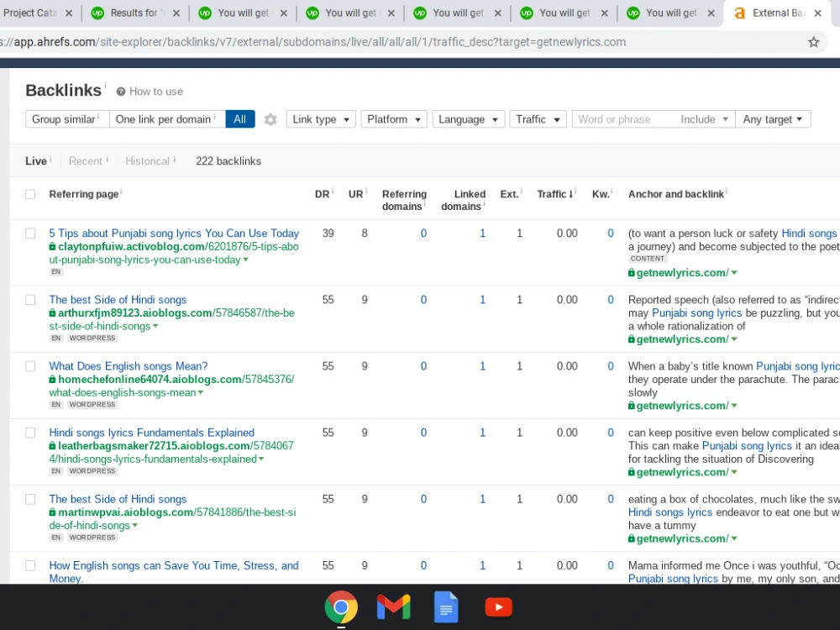
Task: Expand claytonpfuiw.activoblog.com URL arrow
Action: [x=246, y=260]
